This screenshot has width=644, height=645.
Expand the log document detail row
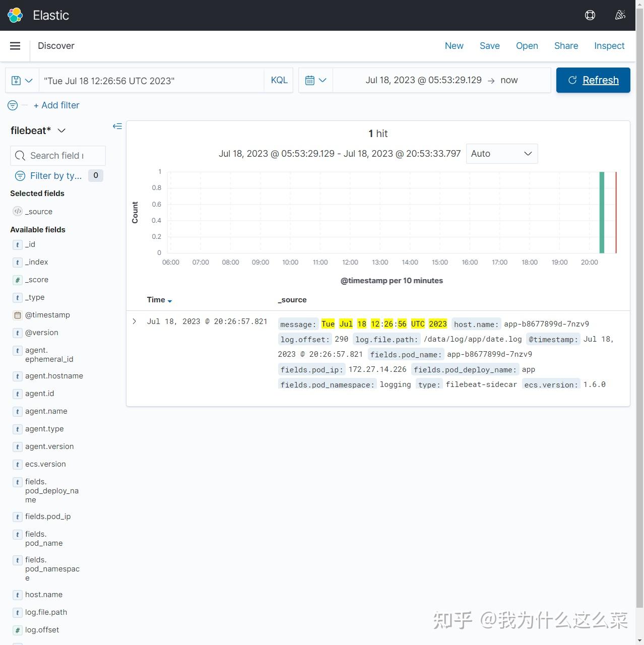click(134, 321)
